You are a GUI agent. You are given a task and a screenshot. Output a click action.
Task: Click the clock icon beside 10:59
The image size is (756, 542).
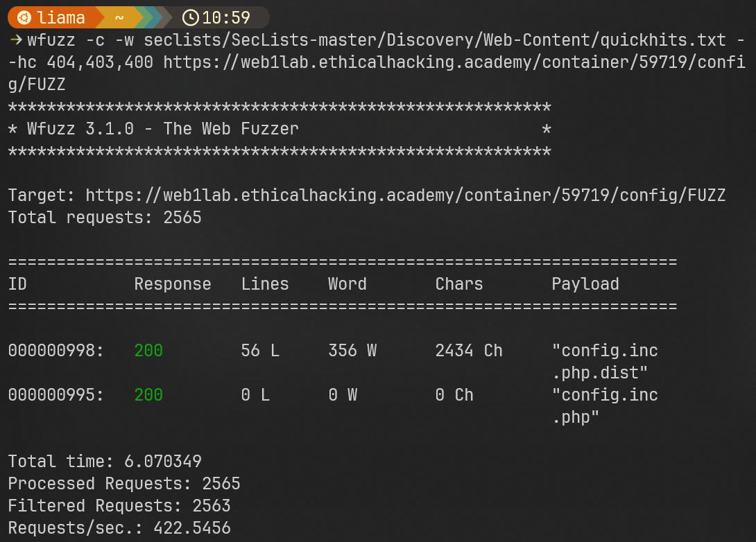(x=190, y=17)
